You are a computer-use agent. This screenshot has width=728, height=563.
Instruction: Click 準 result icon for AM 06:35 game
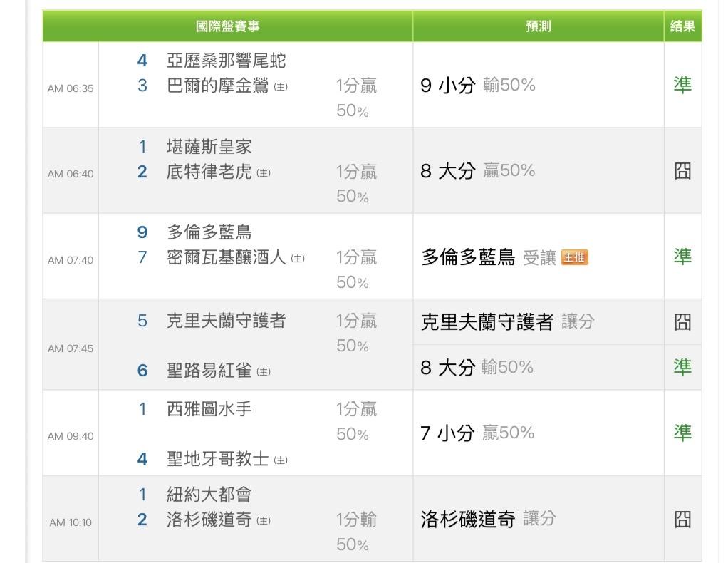(x=682, y=86)
